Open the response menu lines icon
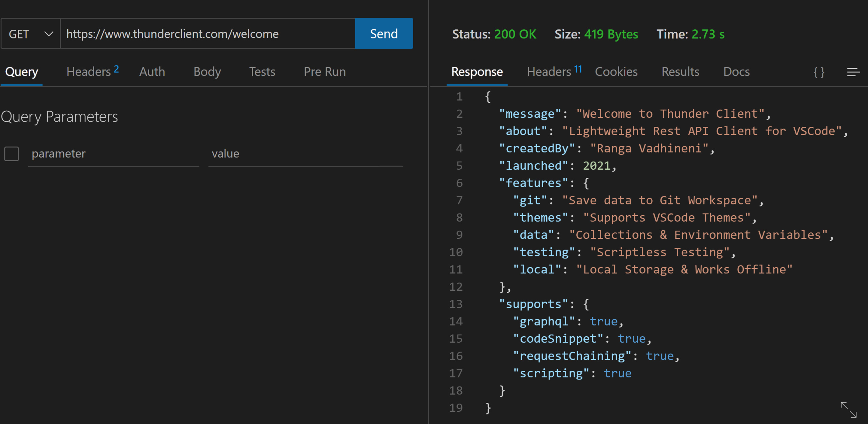The image size is (868, 424). 853,72
